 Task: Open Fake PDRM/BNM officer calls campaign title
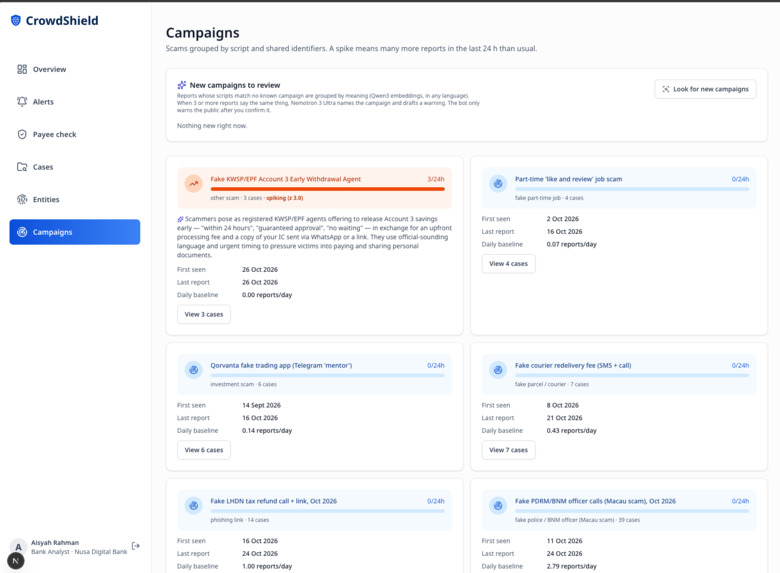tap(595, 501)
